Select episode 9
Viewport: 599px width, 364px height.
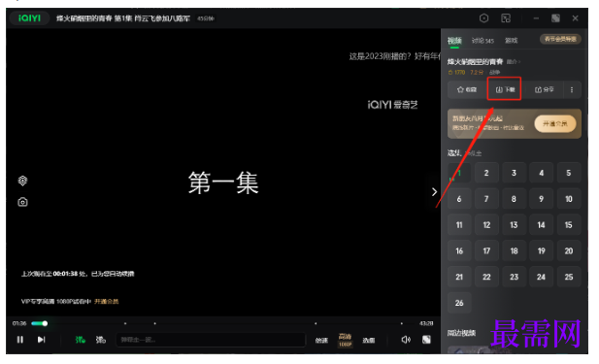542,199
